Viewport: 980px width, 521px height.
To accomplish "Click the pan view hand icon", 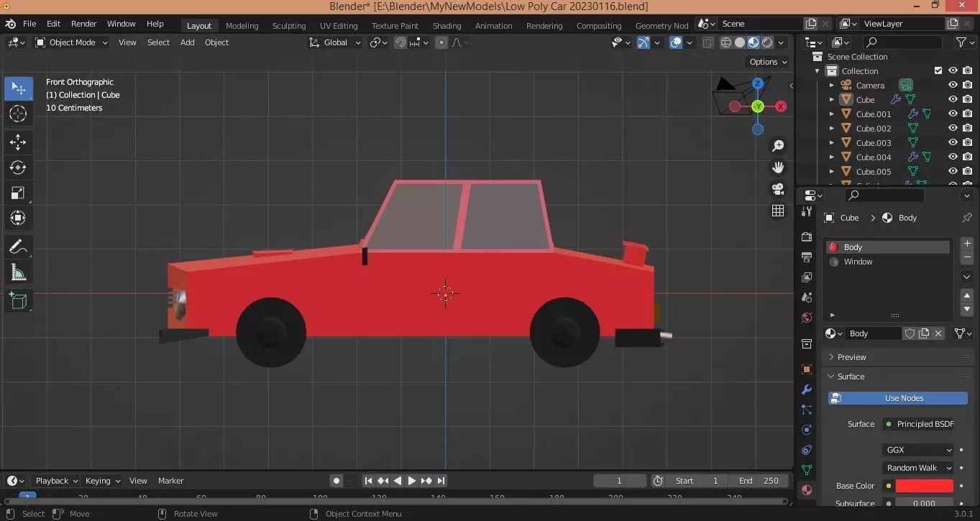I will 778,167.
